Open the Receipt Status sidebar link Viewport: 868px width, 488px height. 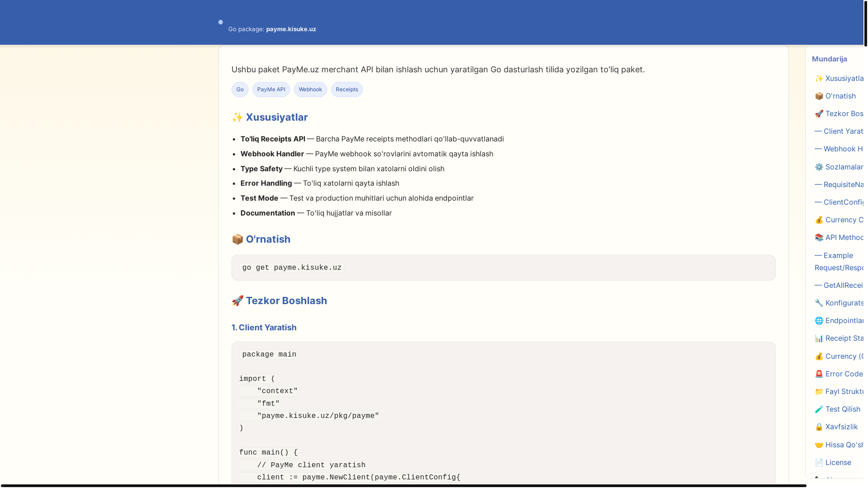839,338
